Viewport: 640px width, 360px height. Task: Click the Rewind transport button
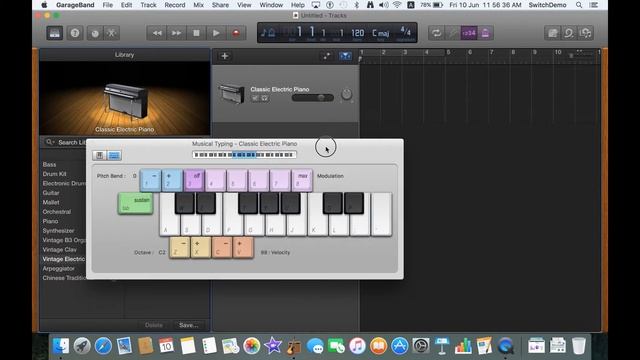click(x=157, y=33)
